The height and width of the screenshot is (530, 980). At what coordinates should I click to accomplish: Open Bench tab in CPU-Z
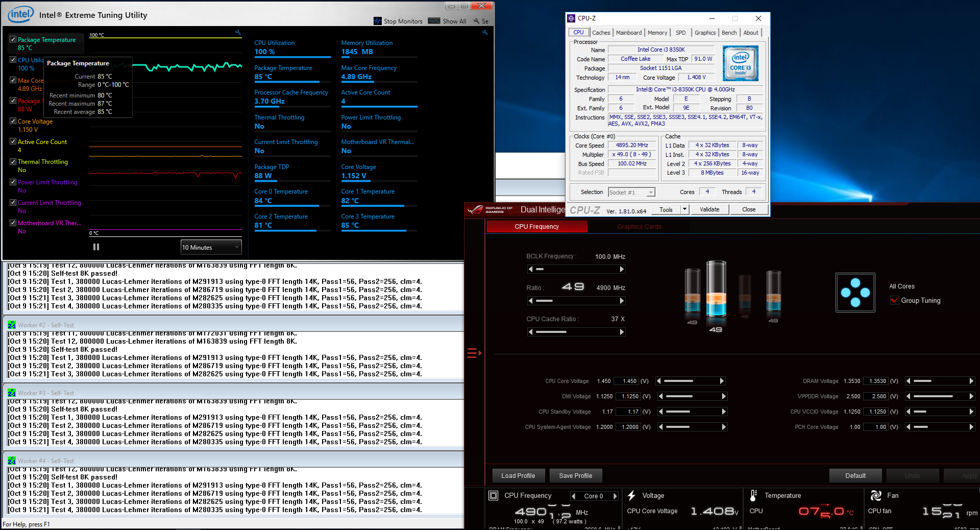pyautogui.click(x=729, y=33)
